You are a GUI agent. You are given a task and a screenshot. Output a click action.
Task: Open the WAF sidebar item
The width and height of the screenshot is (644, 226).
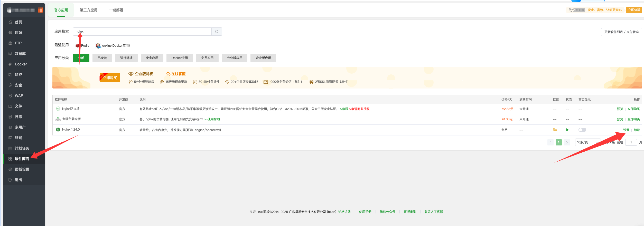pos(19,96)
